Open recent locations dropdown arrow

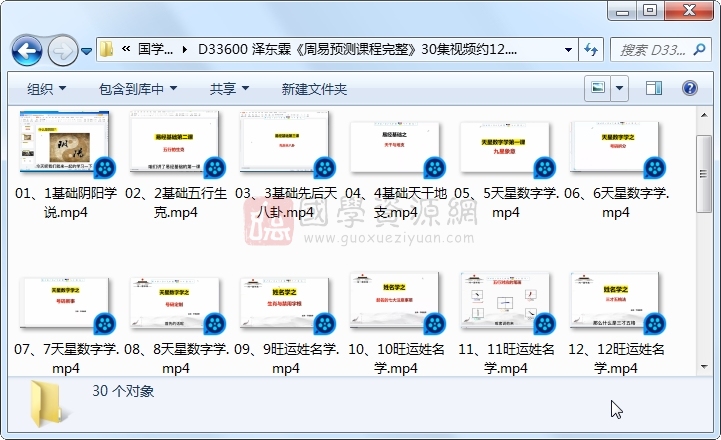point(86,51)
